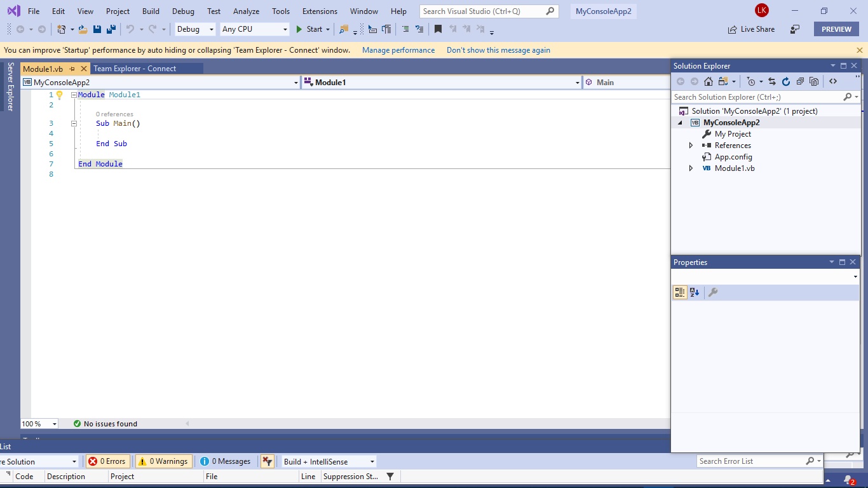
Task: Uncomment selected lines using toolbar icon
Action: coord(419,29)
